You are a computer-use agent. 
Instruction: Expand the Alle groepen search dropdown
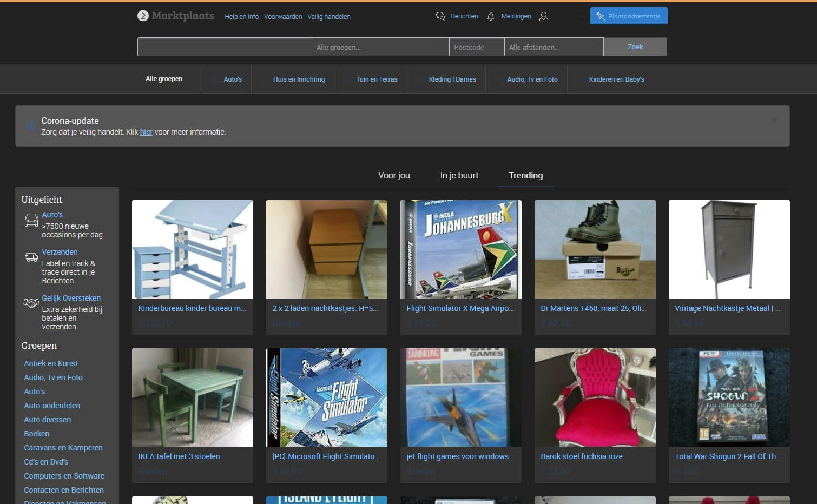pyautogui.click(x=380, y=47)
